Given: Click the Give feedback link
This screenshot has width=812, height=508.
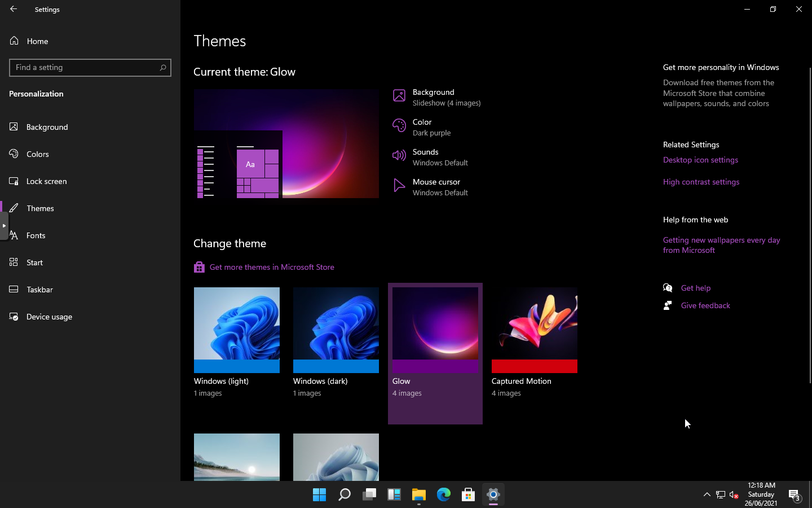Looking at the screenshot, I should [x=705, y=305].
